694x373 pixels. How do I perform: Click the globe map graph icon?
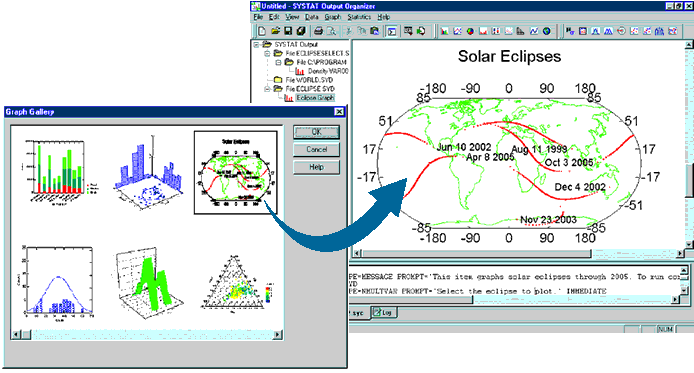pyautogui.click(x=547, y=31)
